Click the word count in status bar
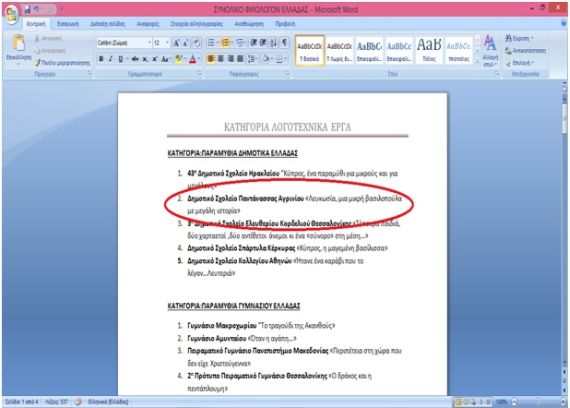Image resolution: width=570 pixels, height=408 pixels. coord(56,402)
